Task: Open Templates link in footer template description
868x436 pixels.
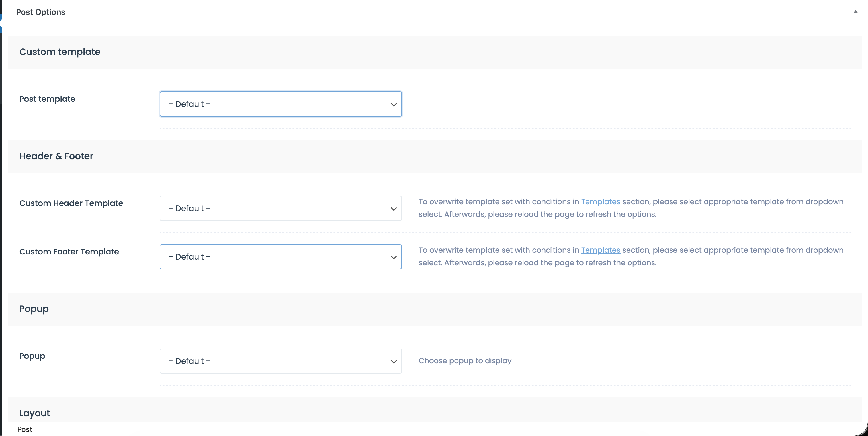Action: [600, 250]
